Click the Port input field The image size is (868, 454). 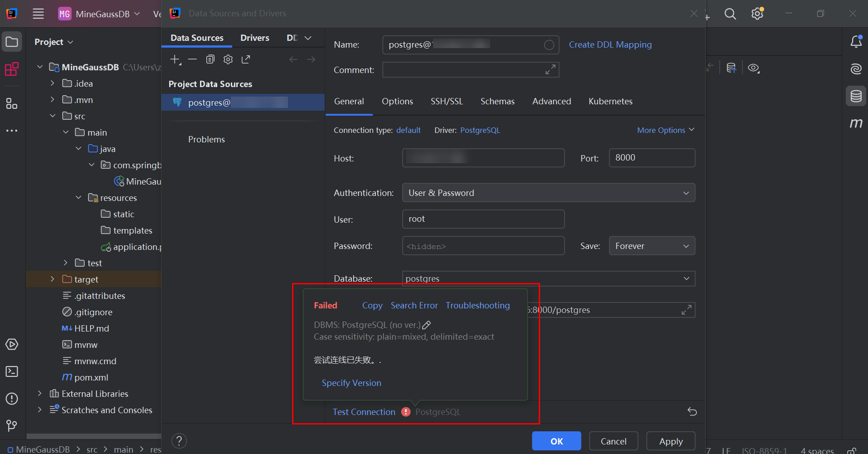(x=652, y=158)
